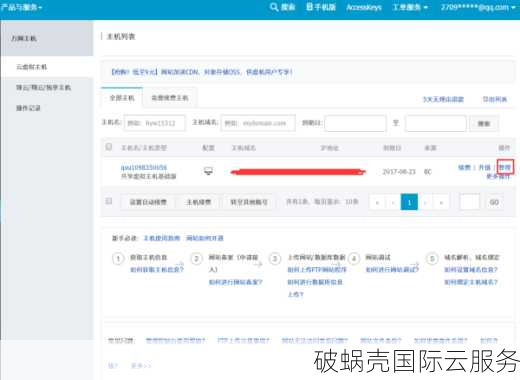Switch to the 急需续费主机 tab
The height and width of the screenshot is (380, 520).
[x=170, y=98]
